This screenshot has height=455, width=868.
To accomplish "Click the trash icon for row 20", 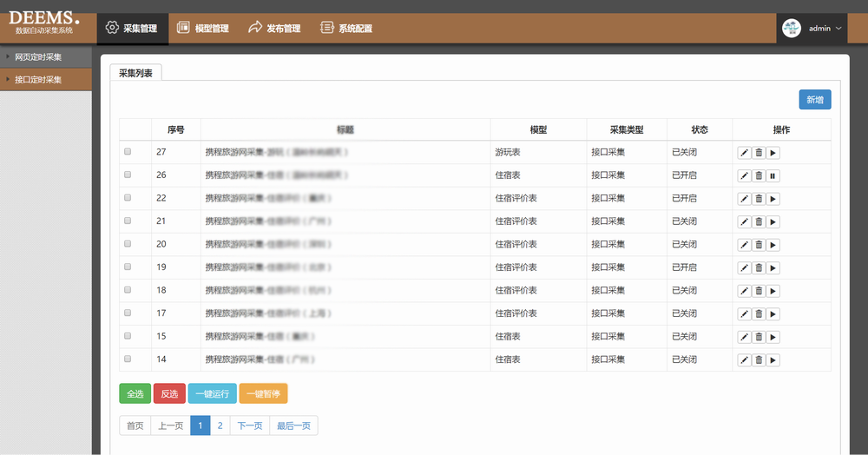I will (x=759, y=245).
